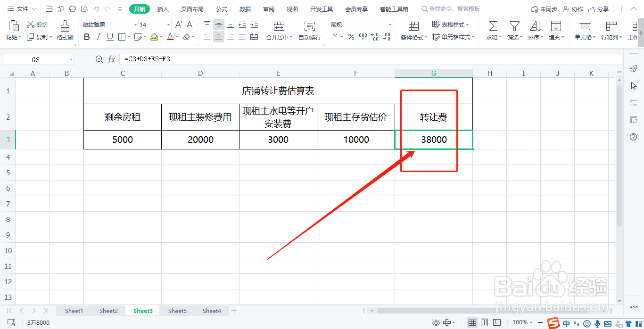644x329 pixels.
Task: Switch to the Sheet2 worksheet tab
Action: click(108, 311)
